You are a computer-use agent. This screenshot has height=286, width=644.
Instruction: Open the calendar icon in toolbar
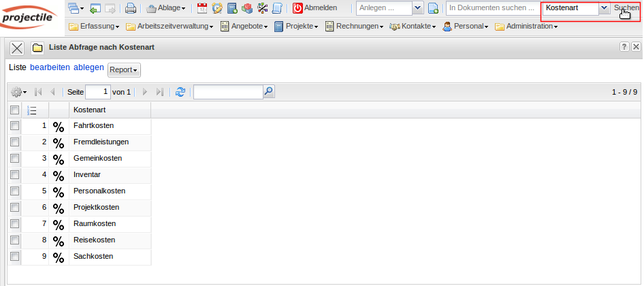point(202,7)
